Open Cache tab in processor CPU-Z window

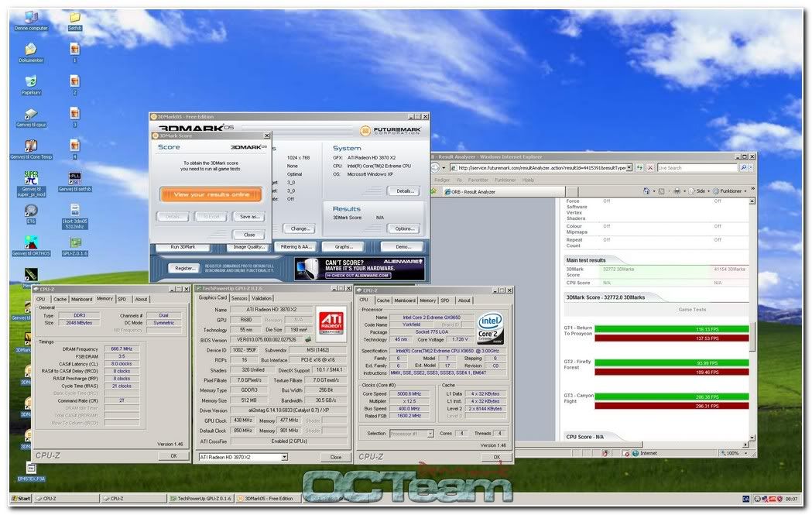tap(383, 300)
